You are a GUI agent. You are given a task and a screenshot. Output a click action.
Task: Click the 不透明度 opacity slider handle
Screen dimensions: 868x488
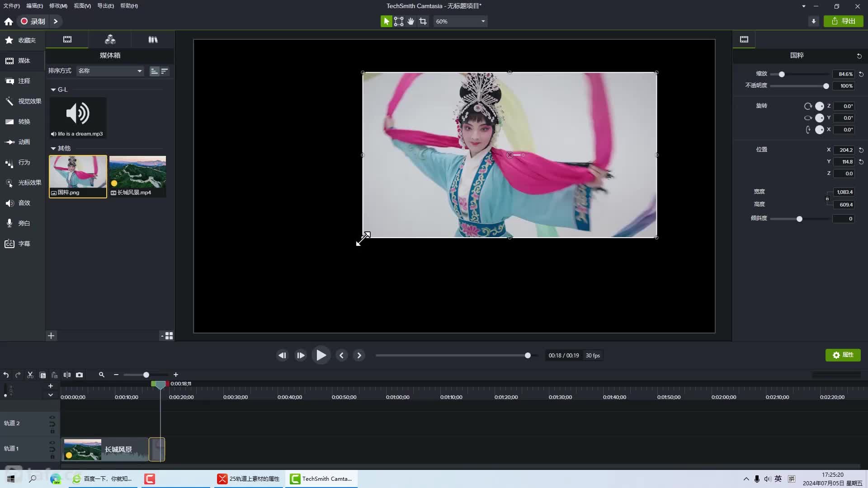pos(826,86)
